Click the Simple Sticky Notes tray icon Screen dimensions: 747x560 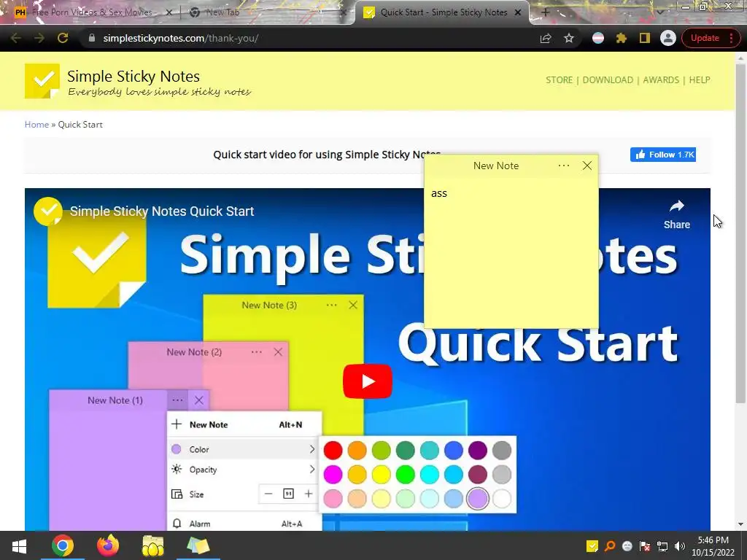click(592, 545)
